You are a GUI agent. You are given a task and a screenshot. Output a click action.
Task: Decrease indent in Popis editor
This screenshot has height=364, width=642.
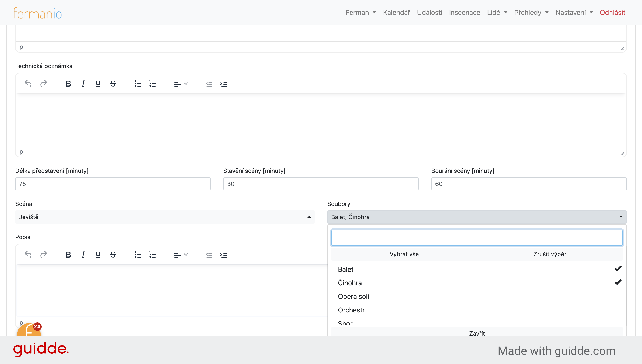coord(209,255)
